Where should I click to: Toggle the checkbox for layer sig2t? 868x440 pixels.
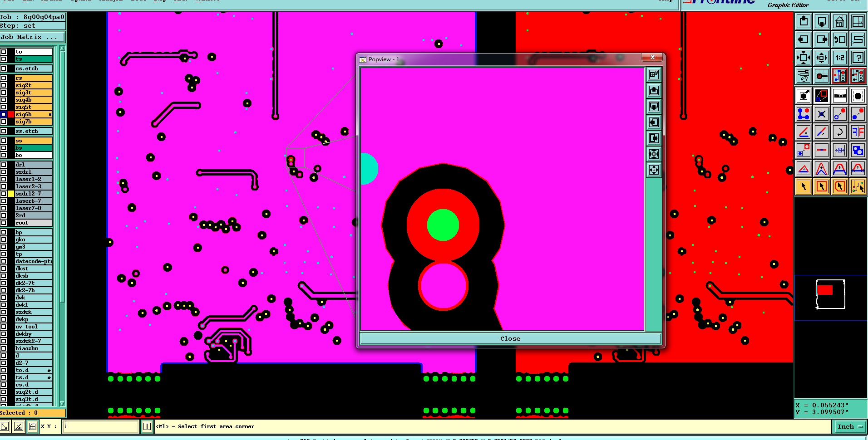click(x=4, y=85)
